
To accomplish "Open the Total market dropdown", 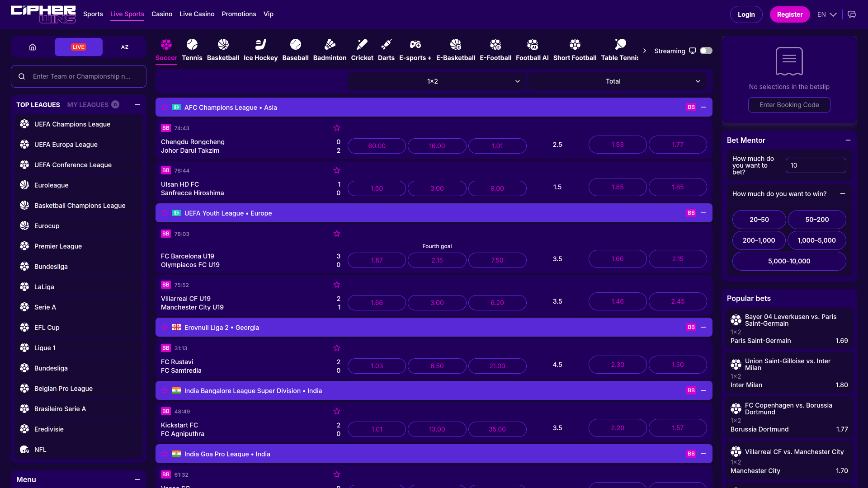I will coord(618,81).
